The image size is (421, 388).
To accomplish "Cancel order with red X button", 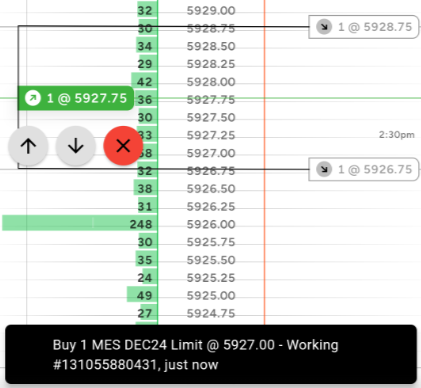I will 123,146.
